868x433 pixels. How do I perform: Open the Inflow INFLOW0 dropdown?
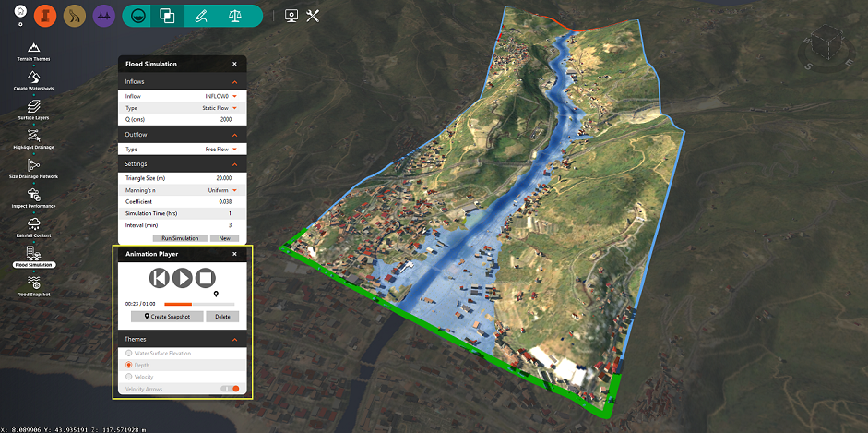tap(220, 96)
